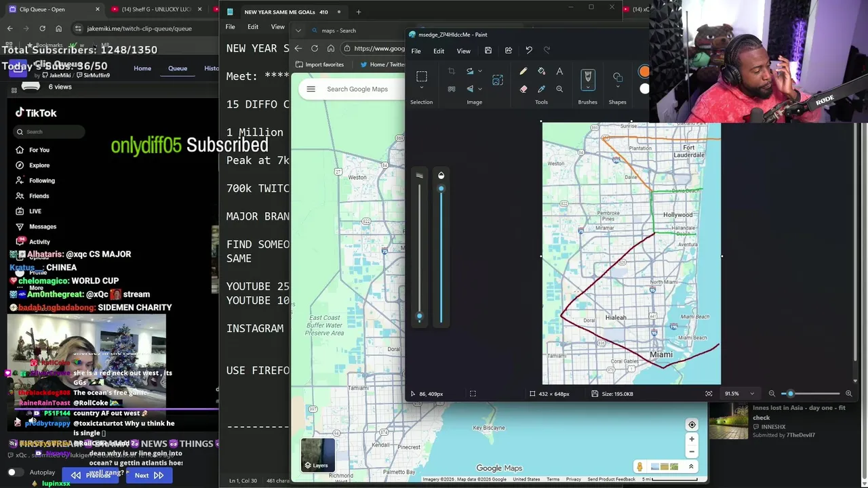Viewport: 868px width, 488px height.
Task: Select the white Color 2 swatch in Paint
Action: [645, 89]
